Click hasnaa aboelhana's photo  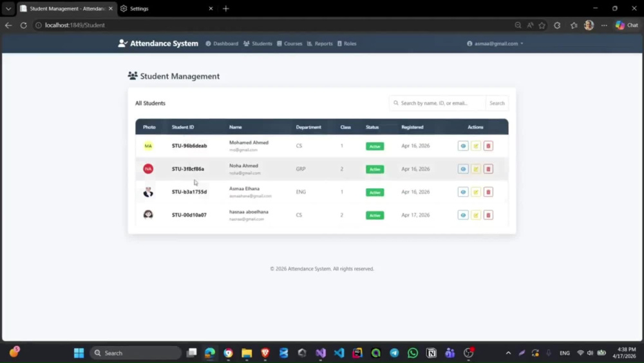(x=148, y=215)
